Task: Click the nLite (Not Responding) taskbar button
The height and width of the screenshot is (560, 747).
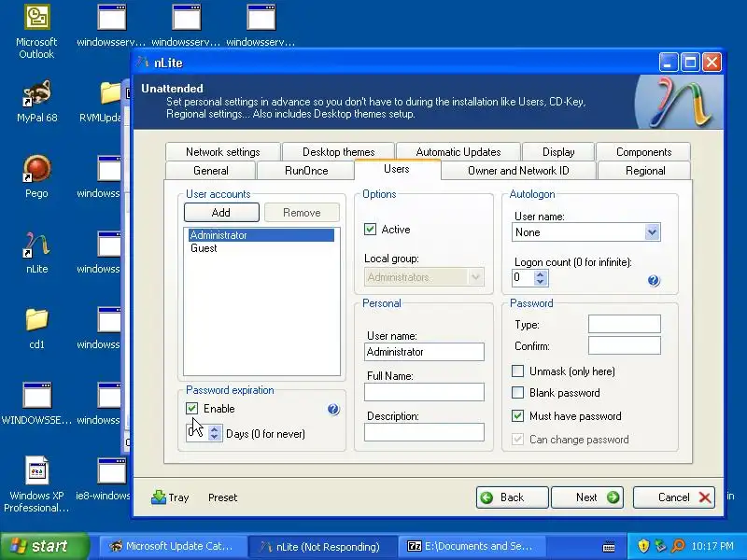Action: [322, 546]
